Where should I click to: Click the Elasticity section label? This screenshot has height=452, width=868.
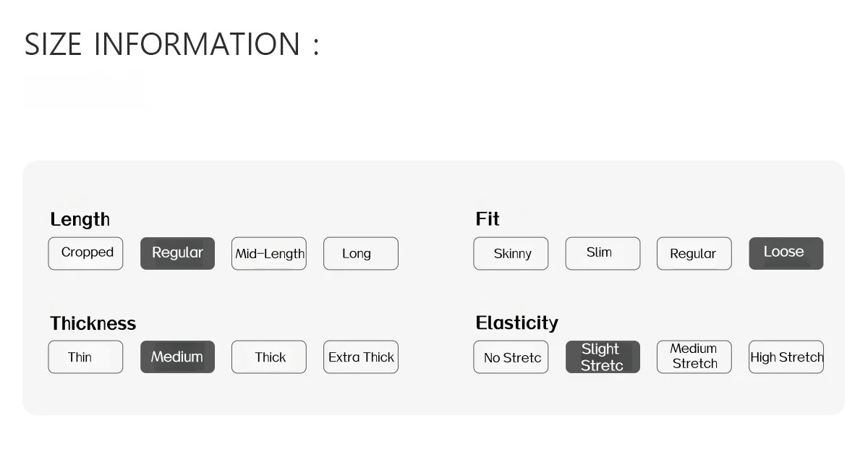pyautogui.click(x=516, y=323)
